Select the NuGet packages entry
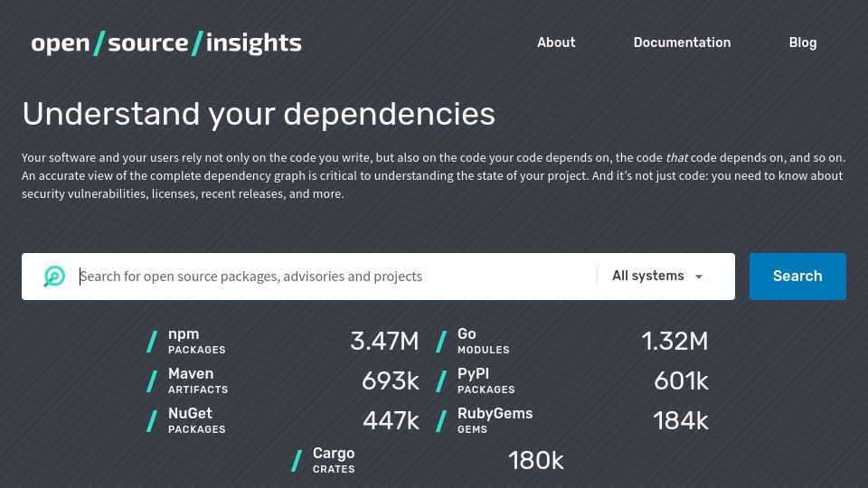This screenshot has height=488, width=868. tap(283, 421)
